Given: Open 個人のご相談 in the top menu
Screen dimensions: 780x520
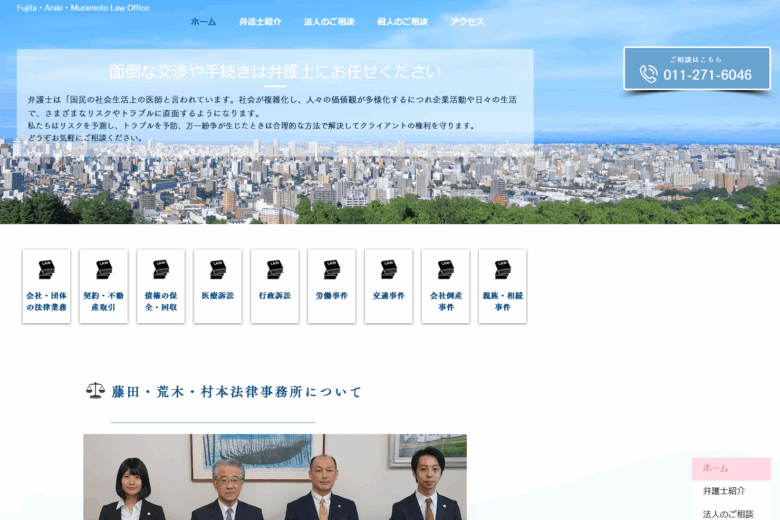Looking at the screenshot, I should pos(402,21).
